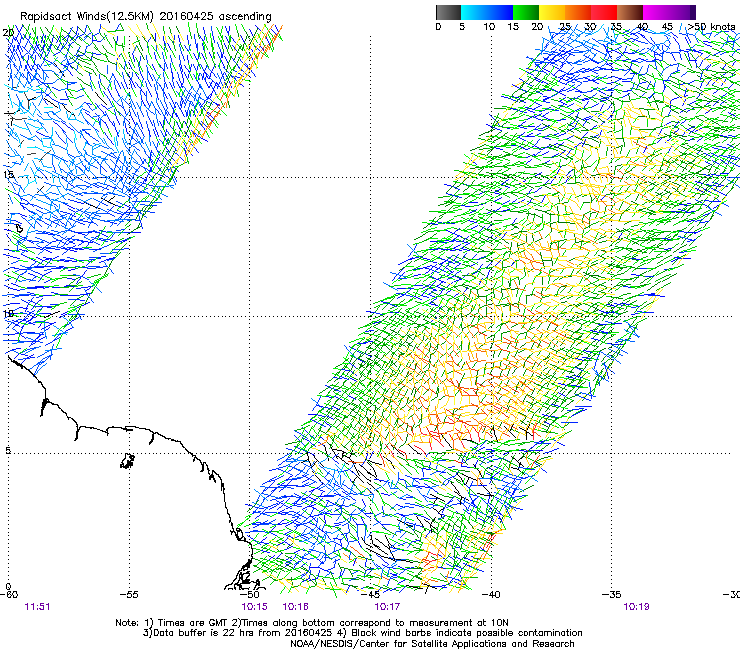This screenshot has width=740, height=650.
Task: Click the 'Note: 1) Times are GMT' text
Action: coord(172,623)
